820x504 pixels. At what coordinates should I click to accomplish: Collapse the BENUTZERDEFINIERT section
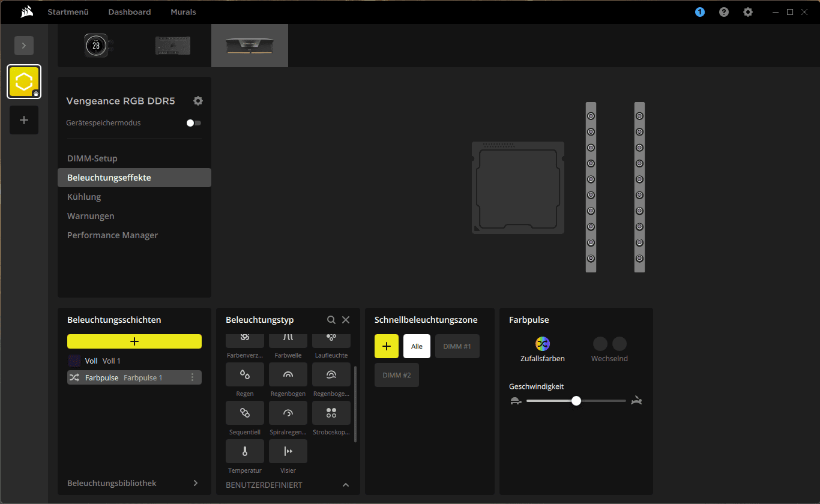pos(346,485)
